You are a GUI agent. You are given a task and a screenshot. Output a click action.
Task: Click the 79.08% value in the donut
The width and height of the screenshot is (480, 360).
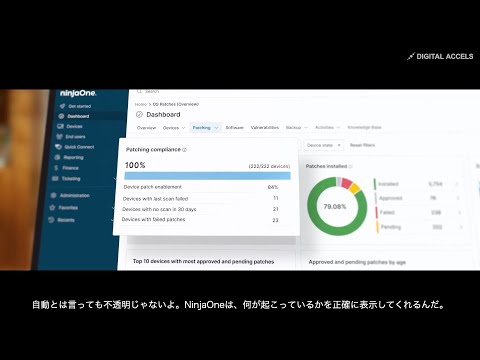point(335,207)
